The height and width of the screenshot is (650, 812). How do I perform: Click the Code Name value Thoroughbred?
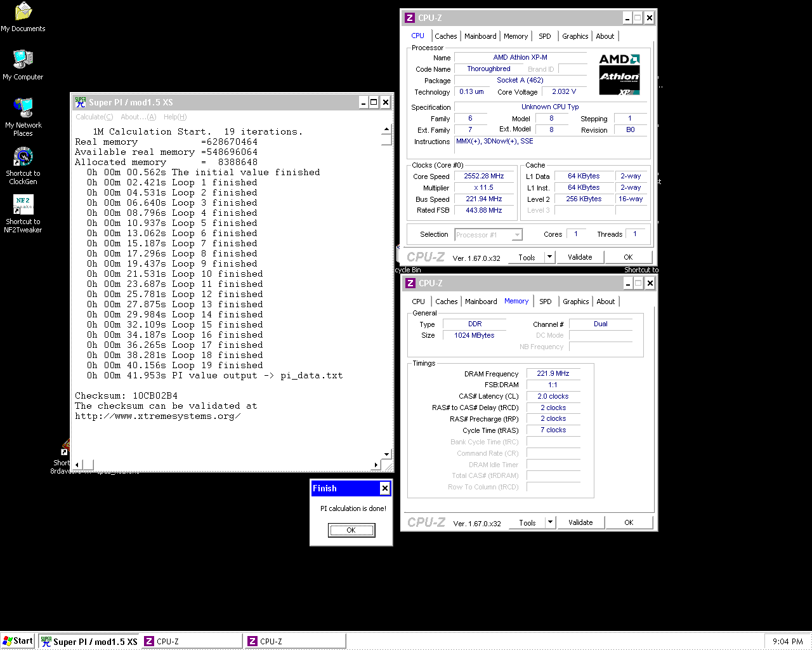488,69
